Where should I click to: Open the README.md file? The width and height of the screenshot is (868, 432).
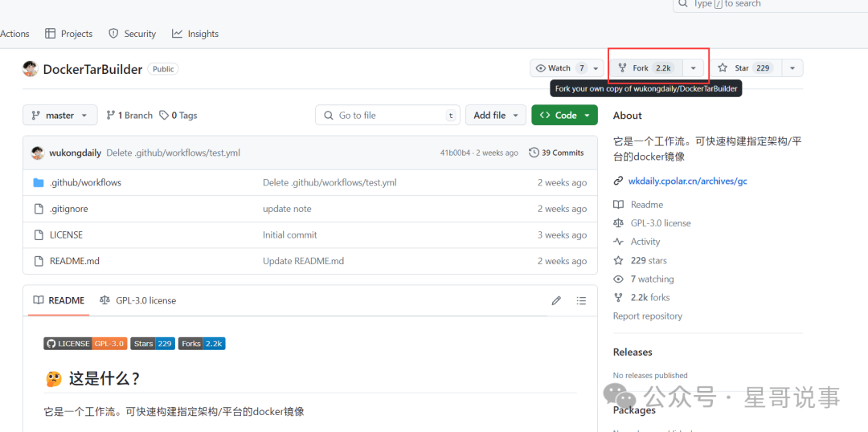click(74, 260)
